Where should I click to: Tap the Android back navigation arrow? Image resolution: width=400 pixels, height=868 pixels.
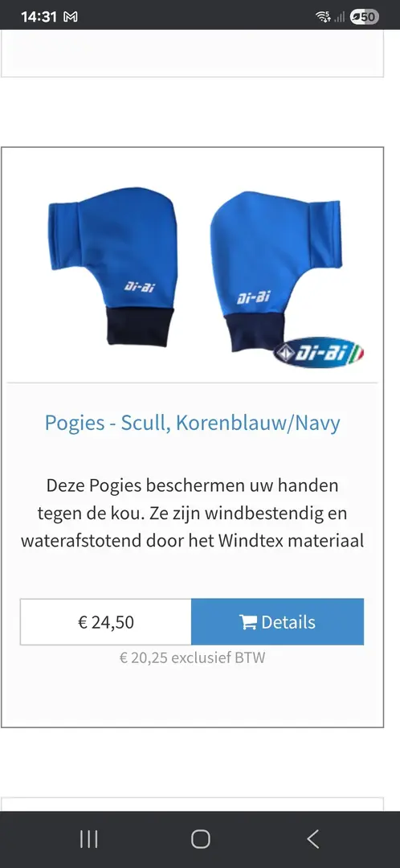313,839
